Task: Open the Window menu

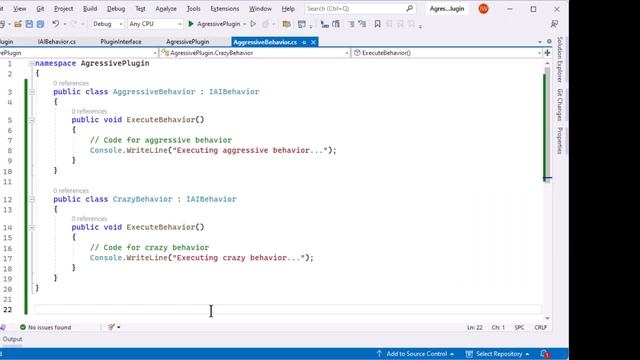Action: click(260, 9)
